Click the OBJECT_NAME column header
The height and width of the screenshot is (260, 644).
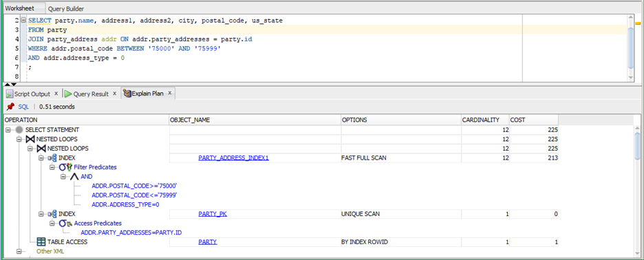[x=255, y=120]
